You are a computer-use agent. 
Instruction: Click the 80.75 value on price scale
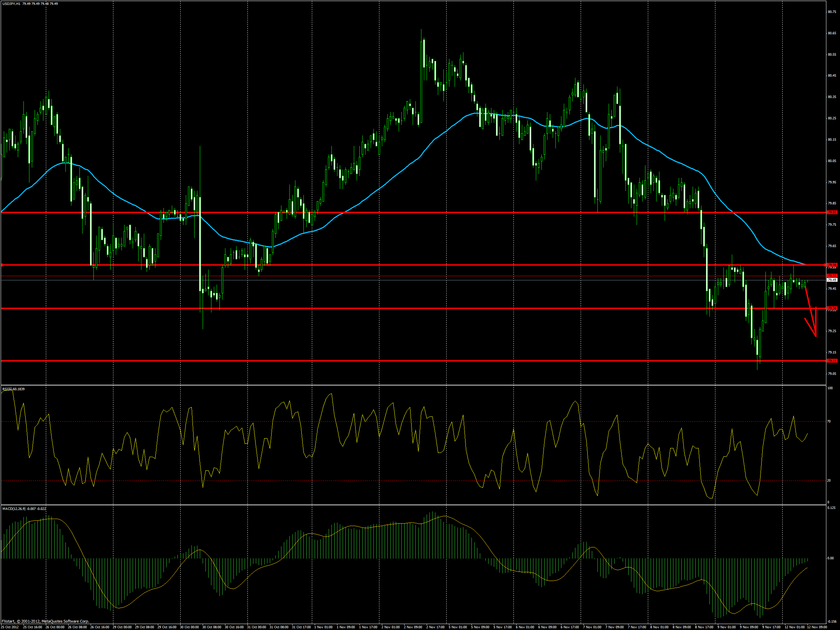[x=832, y=12]
